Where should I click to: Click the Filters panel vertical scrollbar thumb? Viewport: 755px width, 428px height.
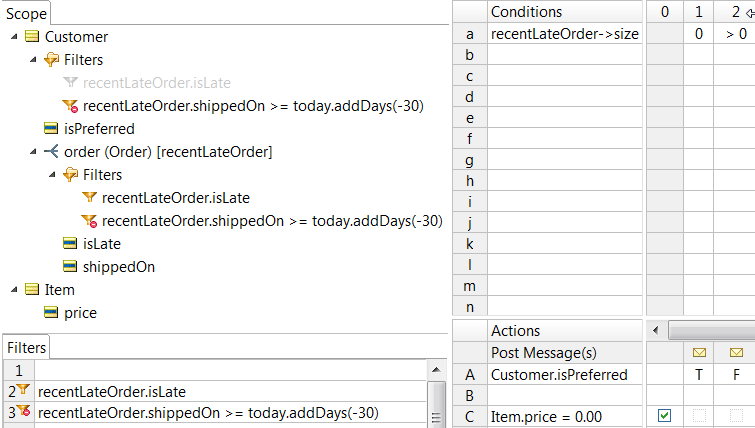[436, 404]
